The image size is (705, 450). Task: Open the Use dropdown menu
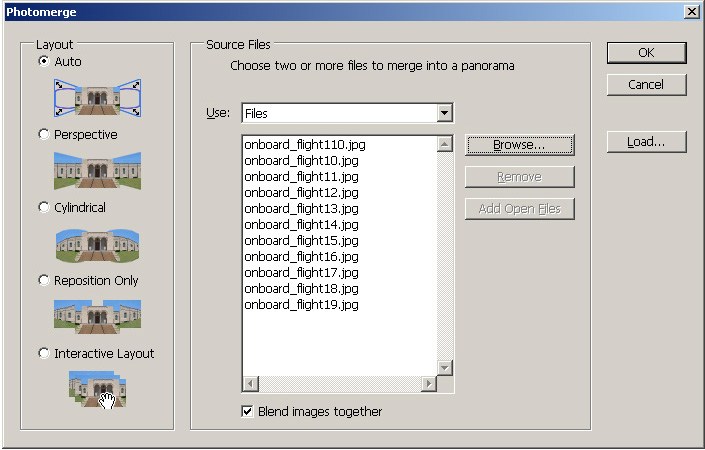(445, 113)
